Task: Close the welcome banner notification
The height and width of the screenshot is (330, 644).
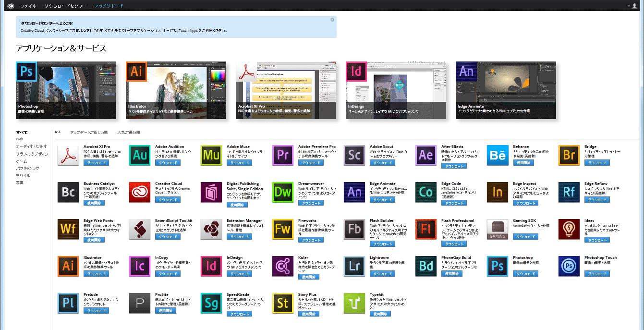Action: click(x=332, y=20)
